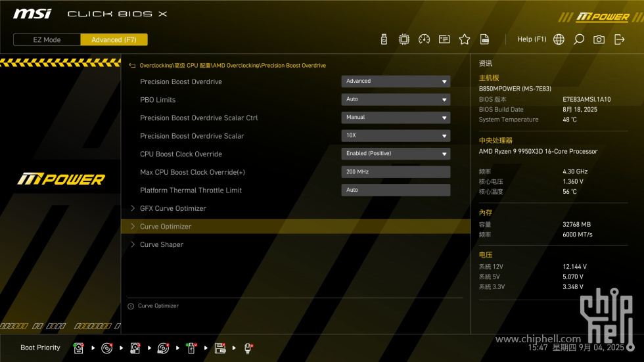Click the Precision Boost Overdrive label
The height and width of the screenshot is (362, 644).
pos(181,81)
